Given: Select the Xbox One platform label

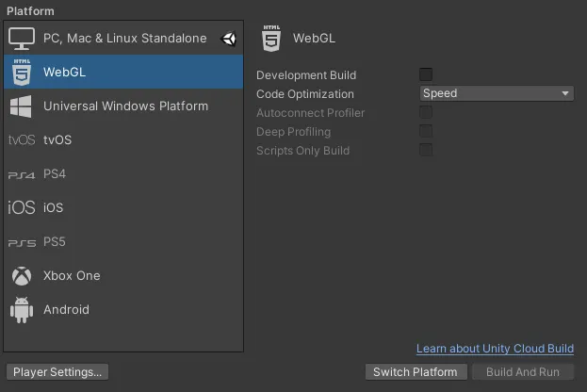Looking at the screenshot, I should coord(72,276).
